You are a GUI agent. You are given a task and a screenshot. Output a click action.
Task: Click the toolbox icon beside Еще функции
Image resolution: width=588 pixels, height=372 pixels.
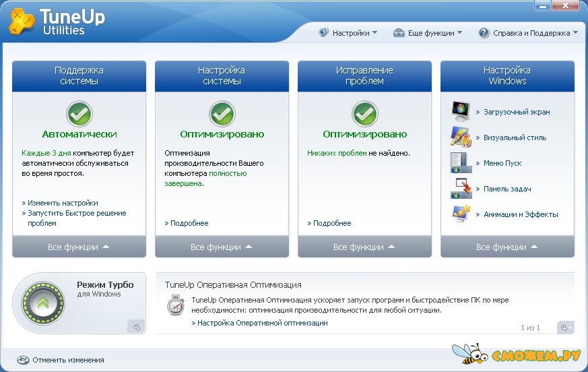click(x=399, y=33)
